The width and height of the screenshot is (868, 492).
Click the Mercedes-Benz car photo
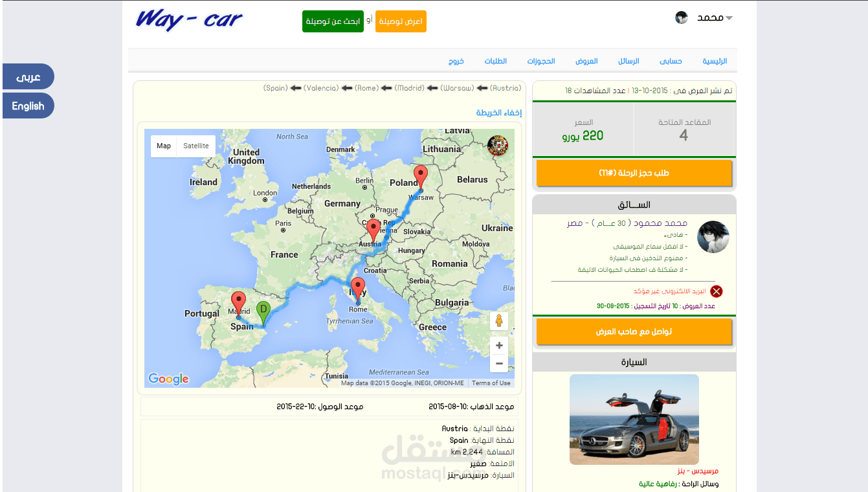pyautogui.click(x=634, y=419)
